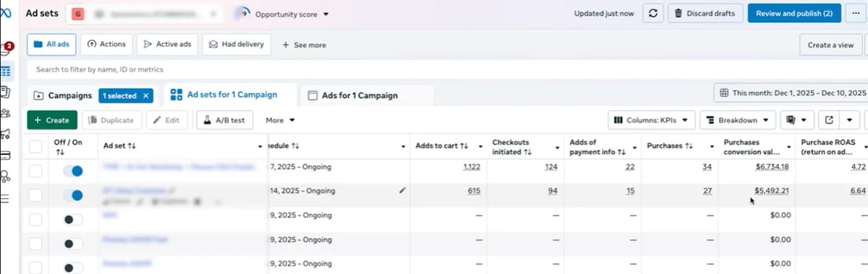Screen dimensions: 868x274
Task: Click the 1,122 adds to cart value
Action: tap(471, 167)
